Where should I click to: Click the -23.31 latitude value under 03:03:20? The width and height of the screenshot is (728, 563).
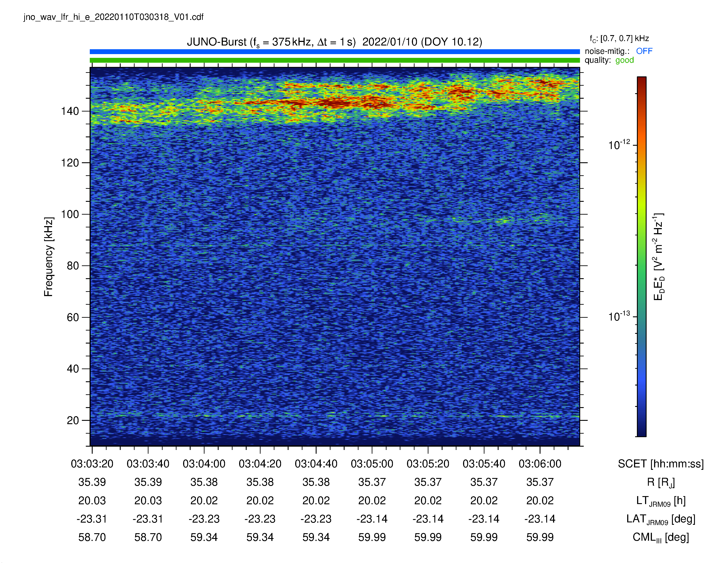tap(92, 519)
